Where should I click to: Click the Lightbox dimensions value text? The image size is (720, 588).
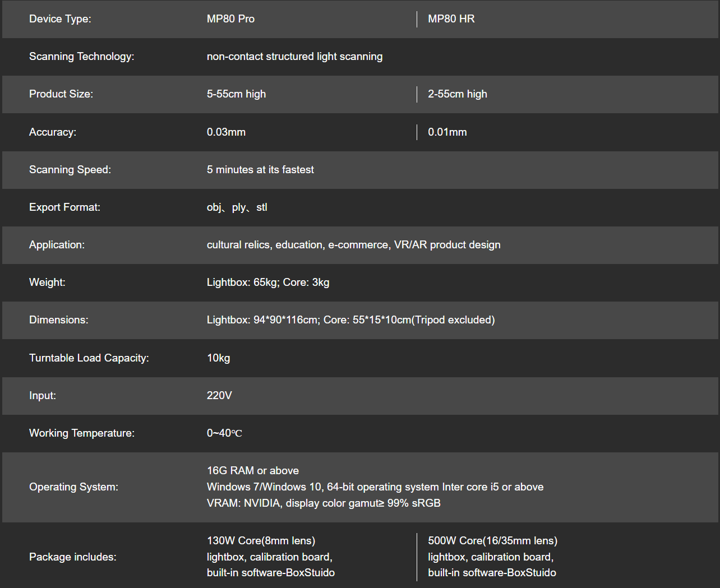(350, 320)
